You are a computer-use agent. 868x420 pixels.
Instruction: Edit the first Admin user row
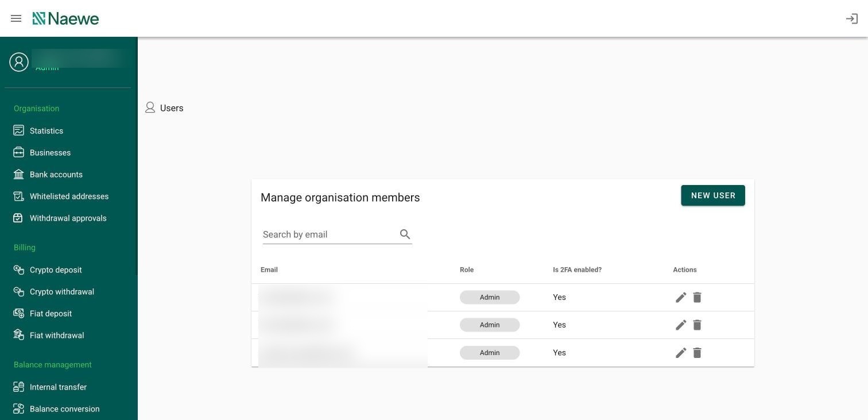[x=681, y=297]
